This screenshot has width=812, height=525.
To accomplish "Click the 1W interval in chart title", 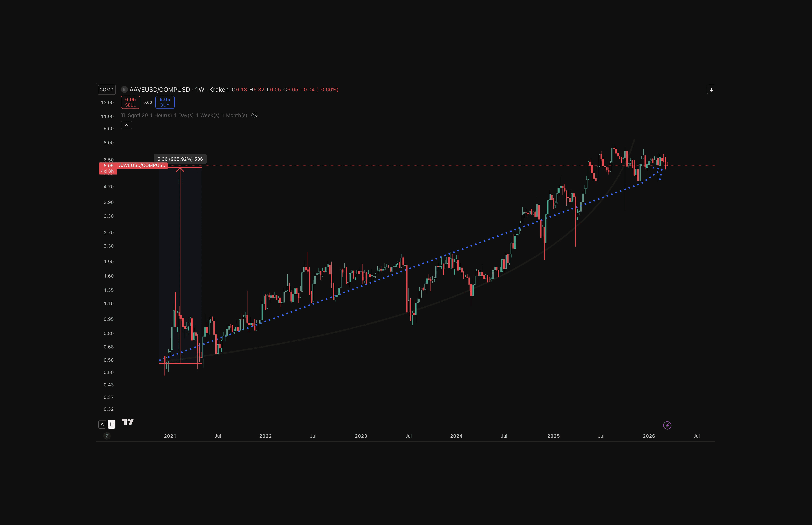I will [x=200, y=90].
